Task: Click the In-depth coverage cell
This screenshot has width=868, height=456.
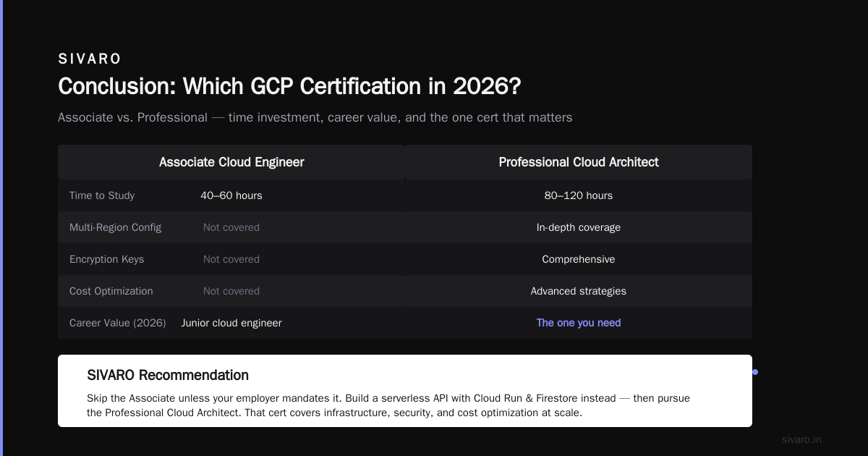Action: 579,227
